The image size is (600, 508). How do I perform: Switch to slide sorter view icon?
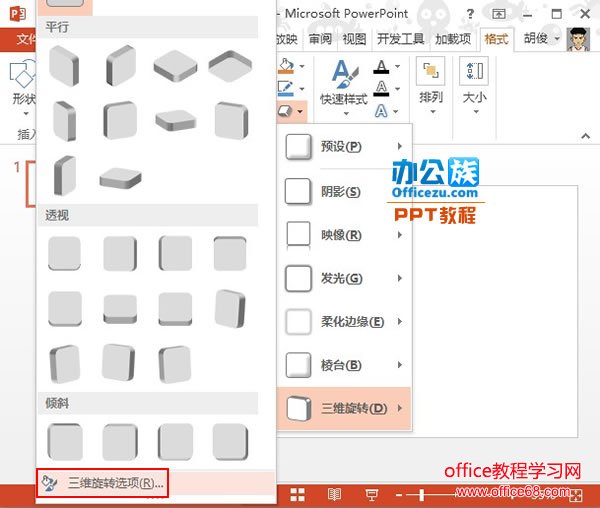(297, 495)
